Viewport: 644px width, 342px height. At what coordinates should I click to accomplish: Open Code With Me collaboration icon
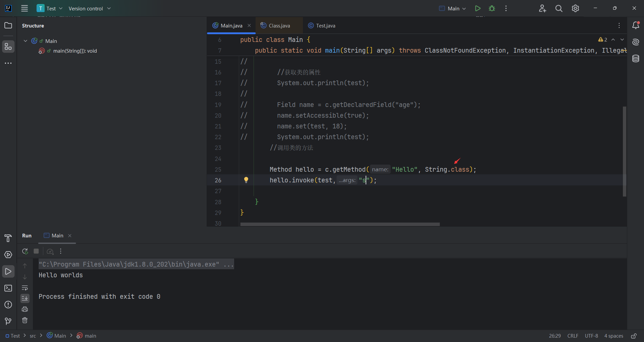point(542,8)
